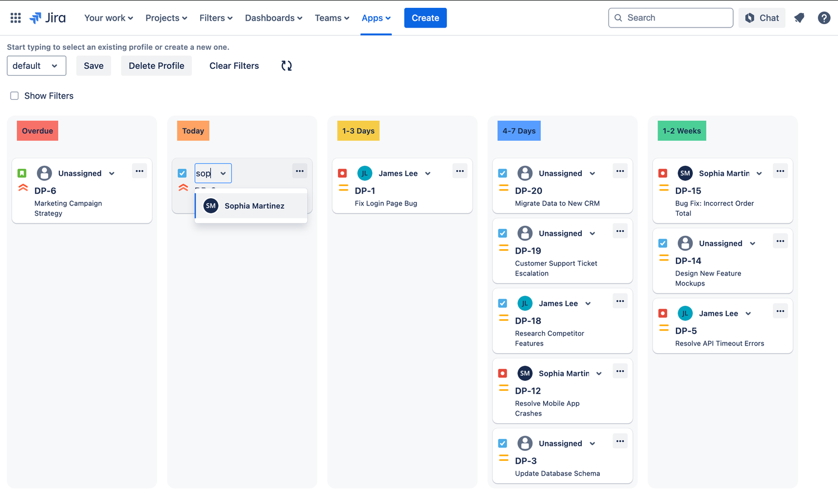Toggle the task checkbox on DP-14

tap(663, 244)
